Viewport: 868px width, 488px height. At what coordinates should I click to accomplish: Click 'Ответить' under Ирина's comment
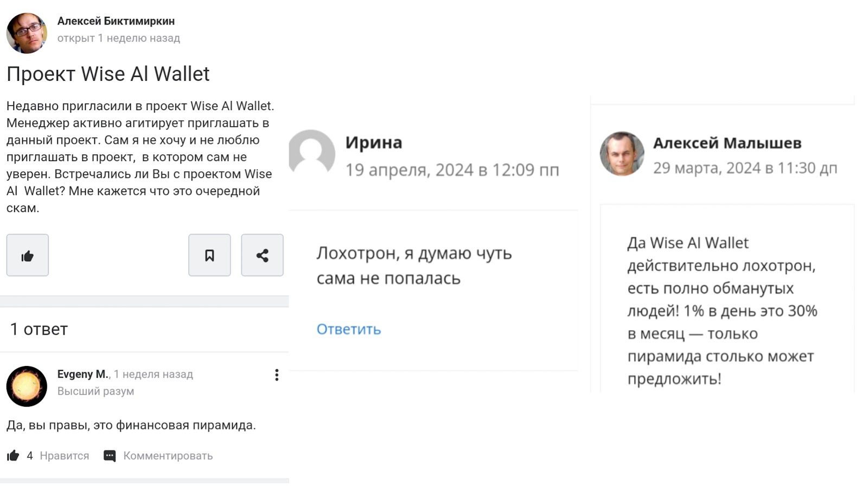click(x=349, y=329)
